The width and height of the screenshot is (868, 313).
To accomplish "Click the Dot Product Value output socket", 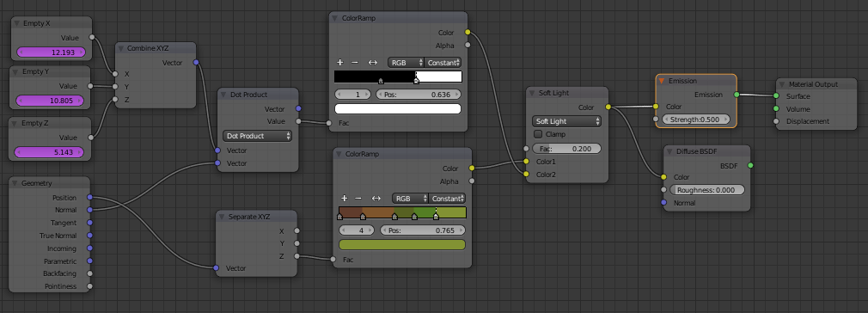I will pos(299,121).
